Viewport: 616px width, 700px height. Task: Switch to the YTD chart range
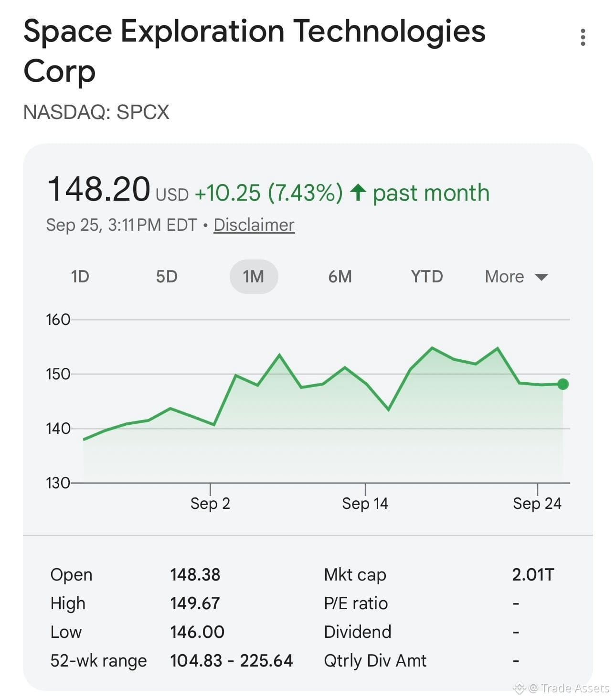click(x=427, y=277)
